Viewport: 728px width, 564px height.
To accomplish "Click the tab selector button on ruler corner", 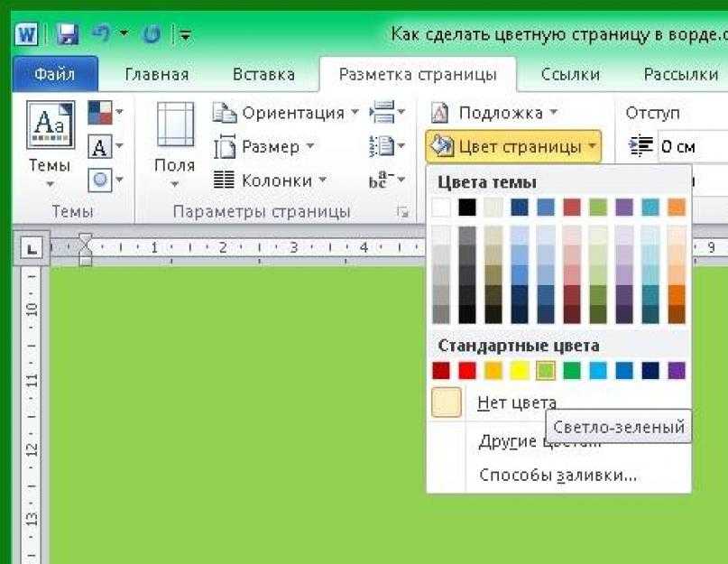I will pyautogui.click(x=32, y=249).
